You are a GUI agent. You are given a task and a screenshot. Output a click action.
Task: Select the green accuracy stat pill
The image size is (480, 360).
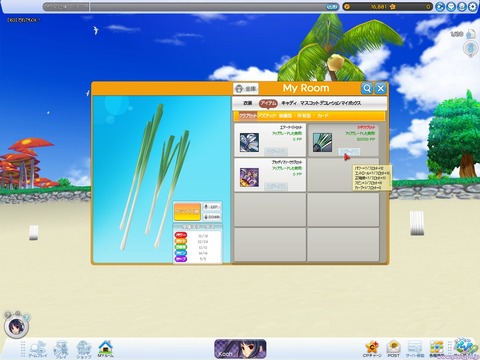click(x=181, y=247)
